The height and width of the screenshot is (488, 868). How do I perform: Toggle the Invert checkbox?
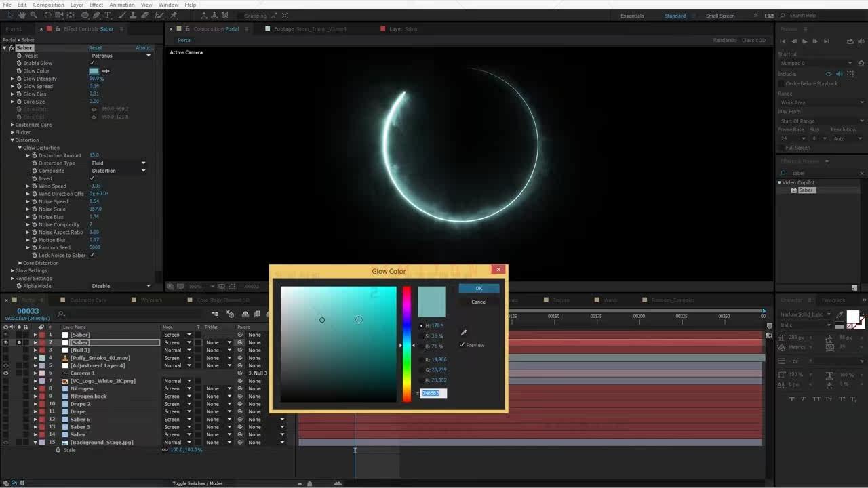[x=92, y=178]
